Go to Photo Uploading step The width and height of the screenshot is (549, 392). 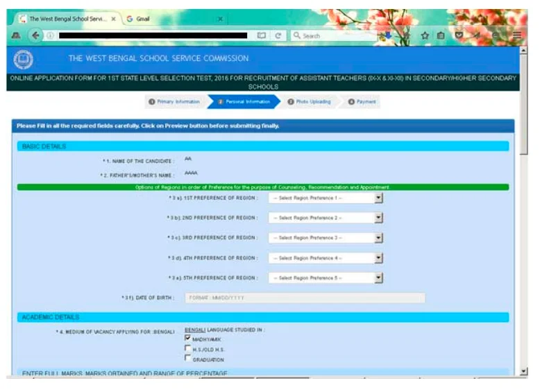pyautogui.click(x=310, y=102)
